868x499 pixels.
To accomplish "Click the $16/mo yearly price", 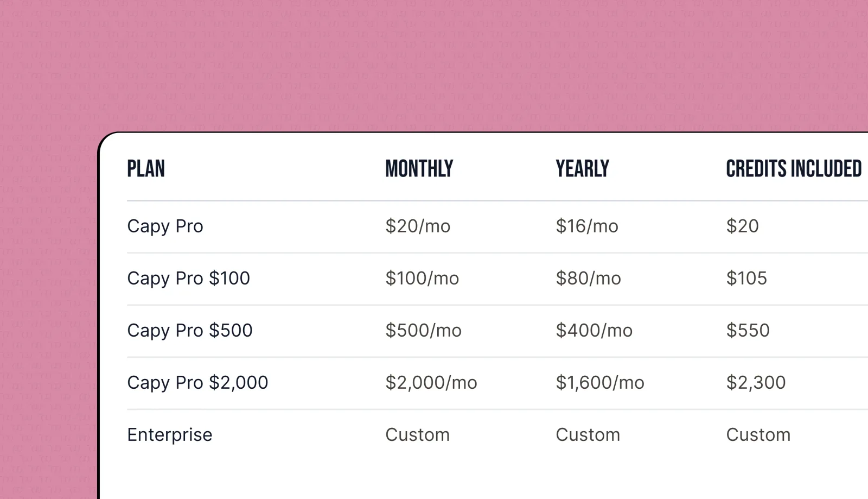I will click(587, 226).
